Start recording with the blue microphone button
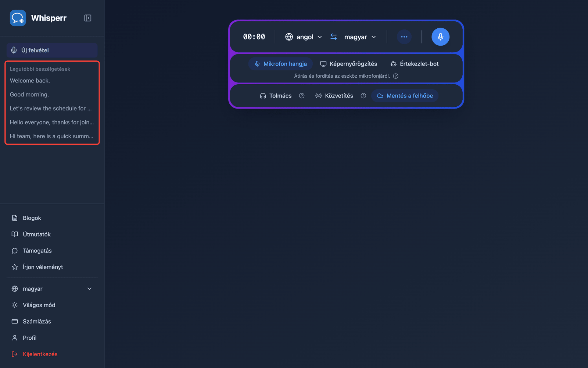This screenshot has height=368, width=588. 441,37
